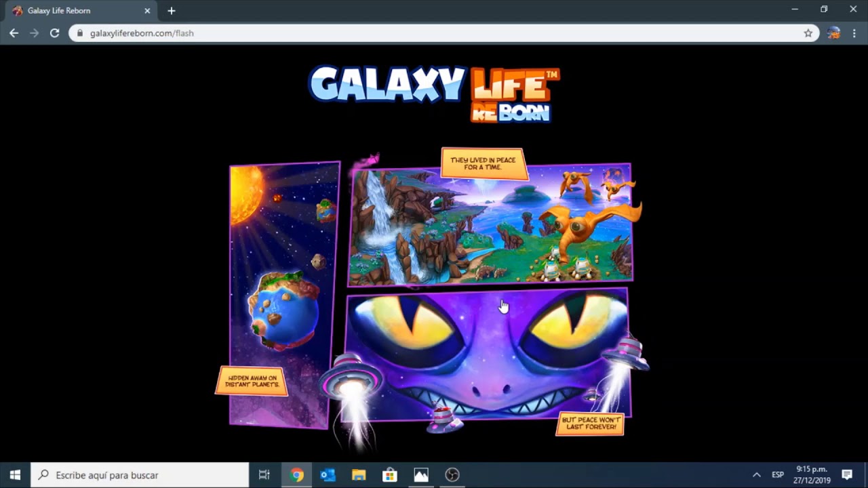Open a new browser tab
Viewport: 868px width, 488px height.
pyautogui.click(x=172, y=11)
